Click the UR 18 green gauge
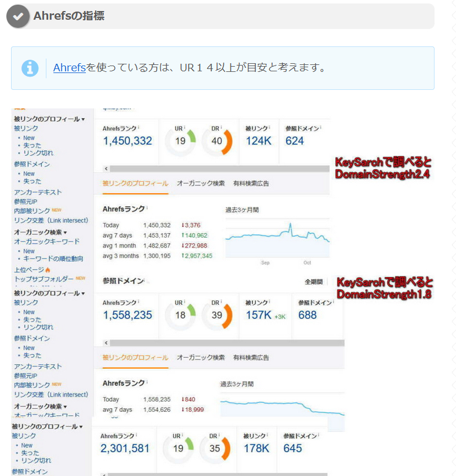 click(180, 315)
